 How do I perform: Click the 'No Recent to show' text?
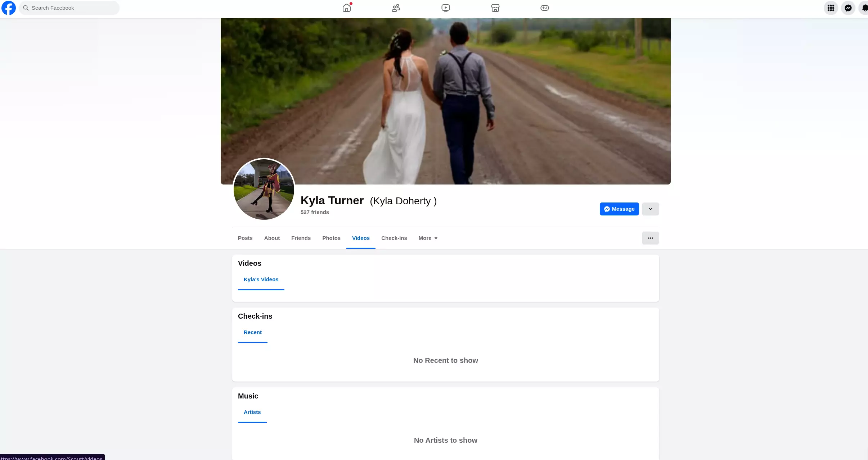coord(446,360)
